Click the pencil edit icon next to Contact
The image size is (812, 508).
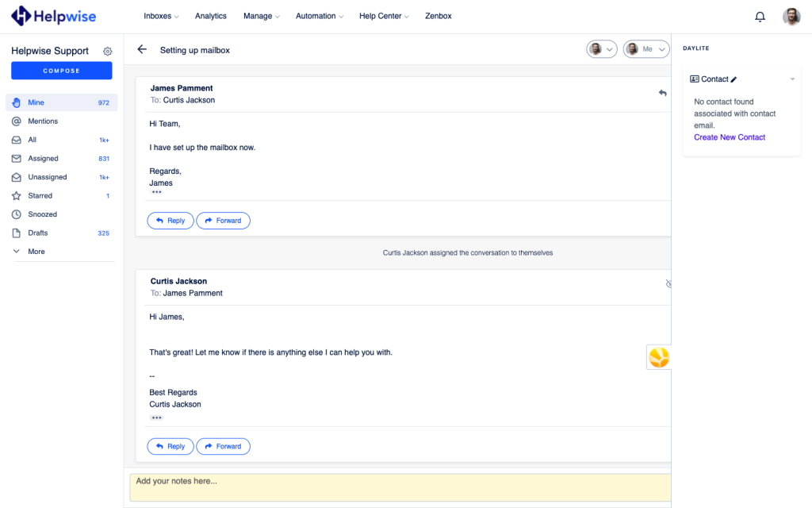(x=734, y=79)
